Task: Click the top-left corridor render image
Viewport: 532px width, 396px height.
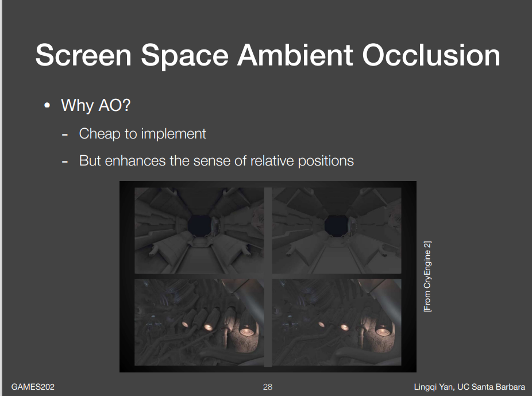Action: click(x=199, y=230)
